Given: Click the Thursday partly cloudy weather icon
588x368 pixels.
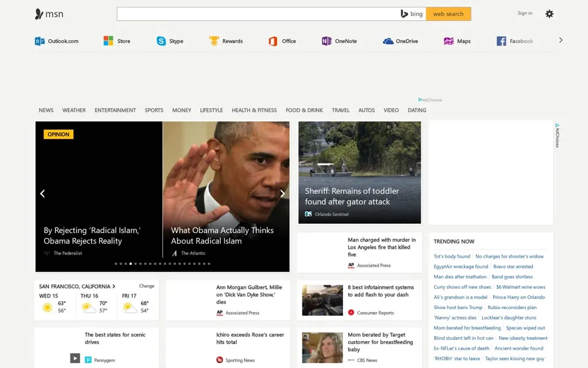Looking at the screenshot, I should coord(88,308).
